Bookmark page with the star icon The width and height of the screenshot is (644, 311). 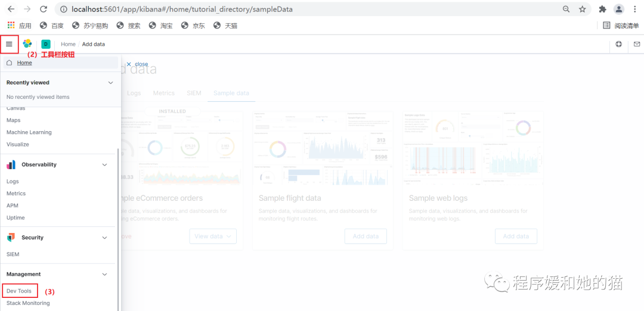pyautogui.click(x=583, y=9)
